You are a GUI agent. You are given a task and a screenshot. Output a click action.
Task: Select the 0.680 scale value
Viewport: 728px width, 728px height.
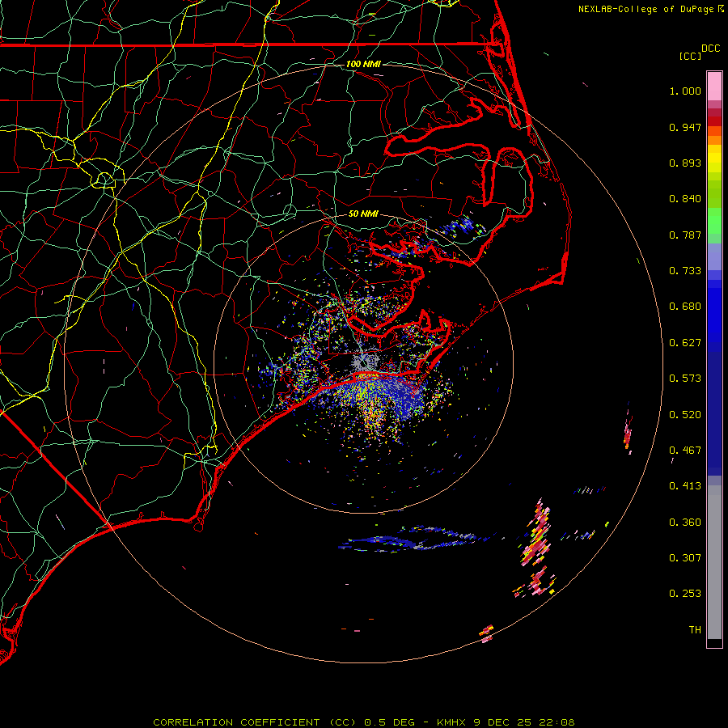[685, 307]
